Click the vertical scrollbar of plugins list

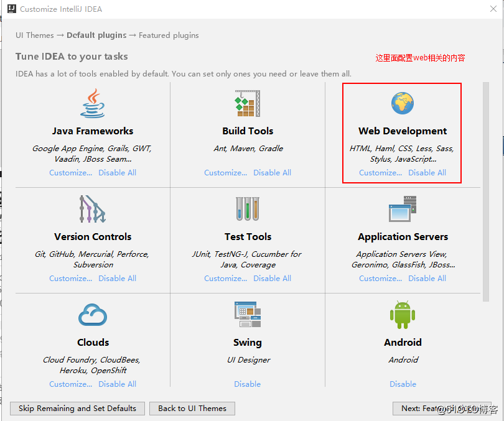[x=486, y=192]
